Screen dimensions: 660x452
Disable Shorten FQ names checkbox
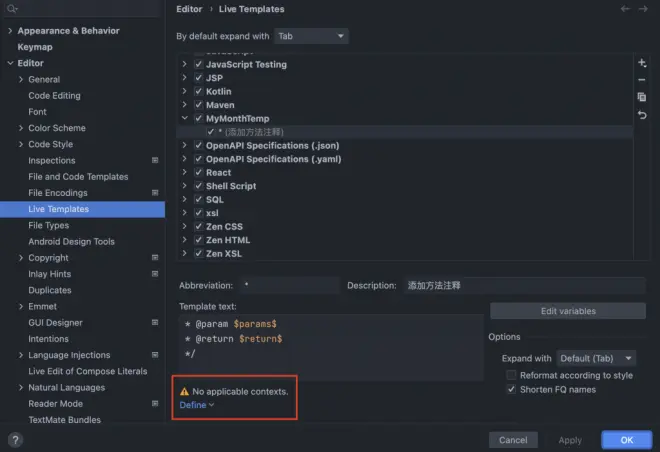[x=511, y=389]
